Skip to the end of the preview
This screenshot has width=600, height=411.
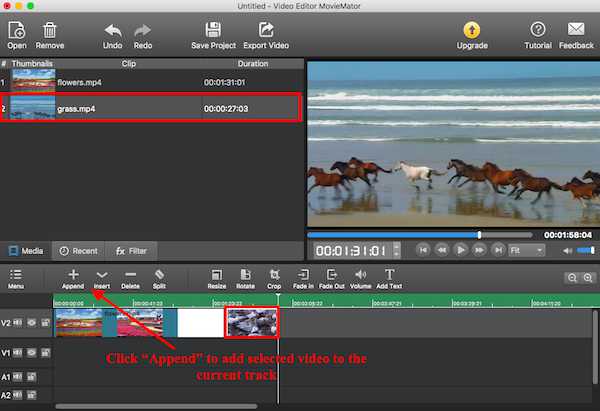click(498, 250)
